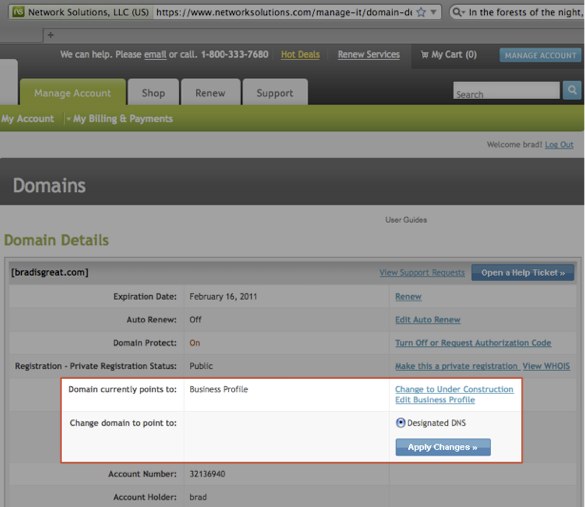585x507 pixels.
Task: Click Turn Off or Request Authorization Code
Action: coord(473,343)
